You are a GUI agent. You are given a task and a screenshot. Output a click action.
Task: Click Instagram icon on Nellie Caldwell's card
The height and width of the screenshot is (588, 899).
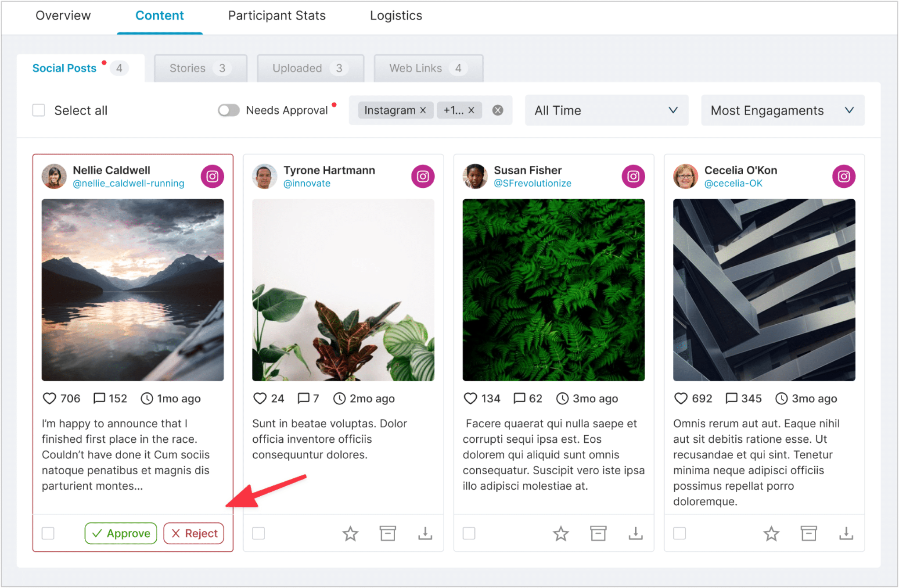point(212,176)
